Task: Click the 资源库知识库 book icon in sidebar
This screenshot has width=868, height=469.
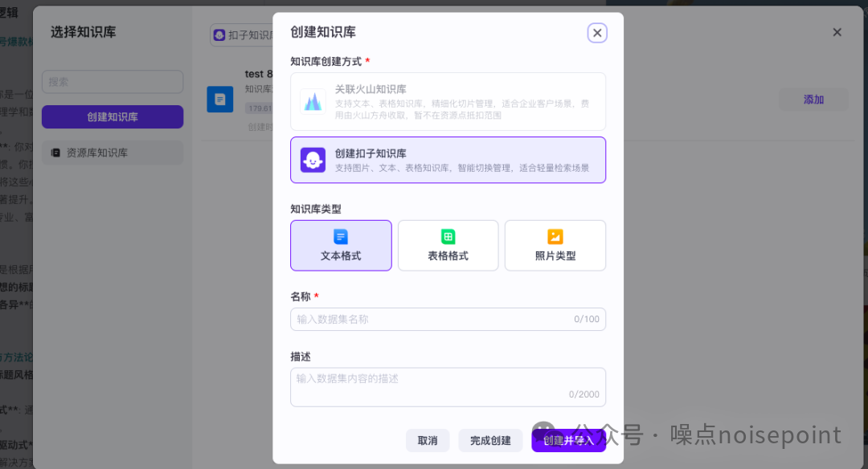Action: coord(55,153)
